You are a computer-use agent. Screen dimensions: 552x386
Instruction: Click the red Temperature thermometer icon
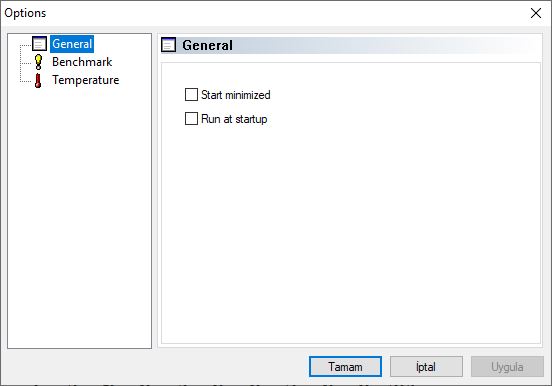(38, 80)
